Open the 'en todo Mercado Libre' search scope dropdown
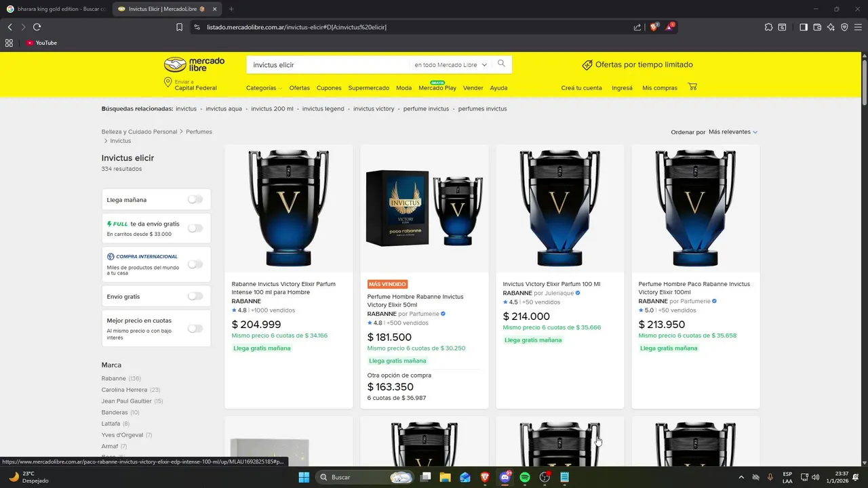This screenshot has width=868, height=488. coord(451,65)
